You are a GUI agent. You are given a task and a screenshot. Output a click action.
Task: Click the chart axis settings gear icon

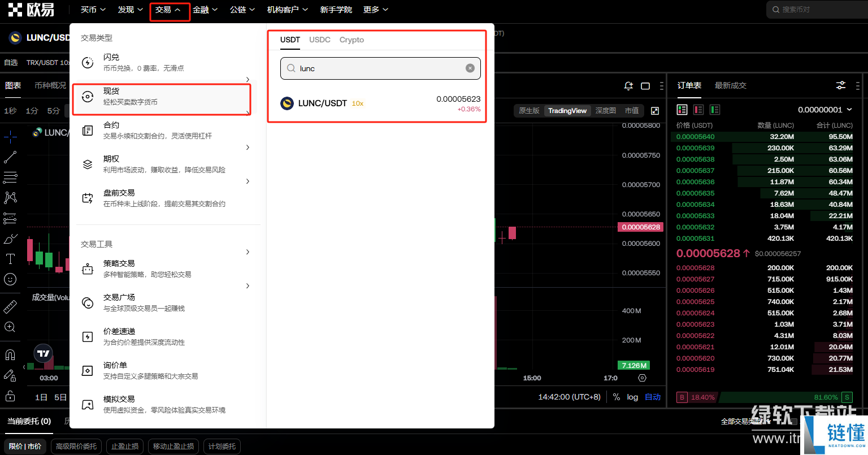[x=642, y=378]
